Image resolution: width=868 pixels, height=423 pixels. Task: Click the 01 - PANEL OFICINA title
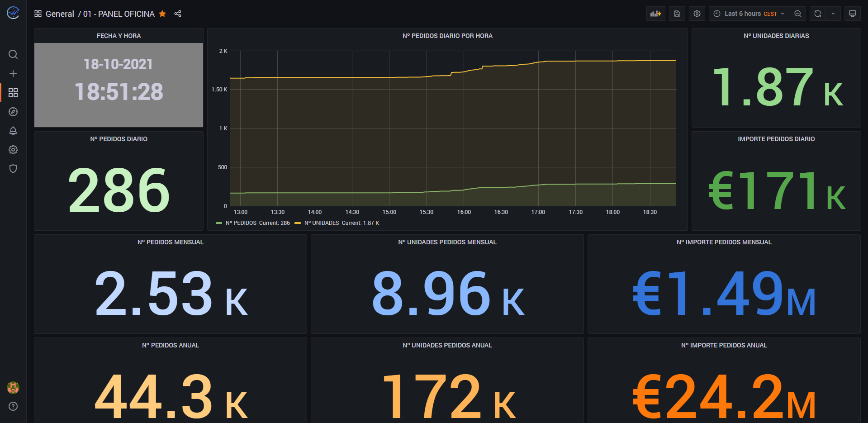(119, 14)
